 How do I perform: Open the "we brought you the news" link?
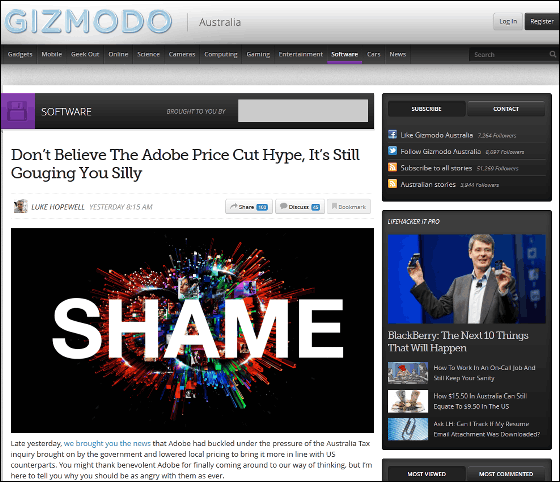(x=107, y=443)
